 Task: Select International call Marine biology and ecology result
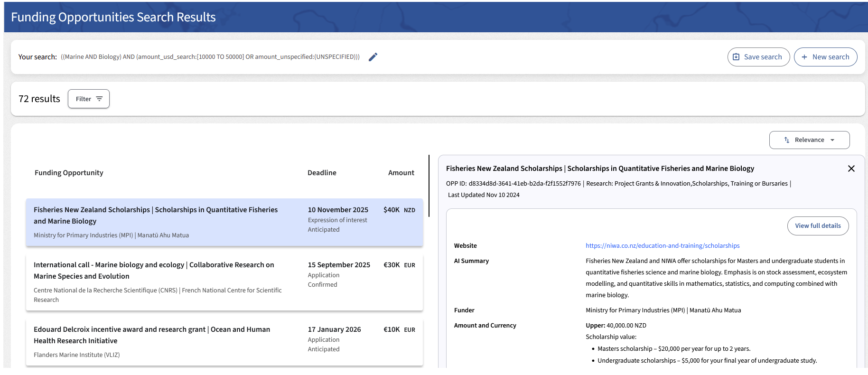[224, 282]
